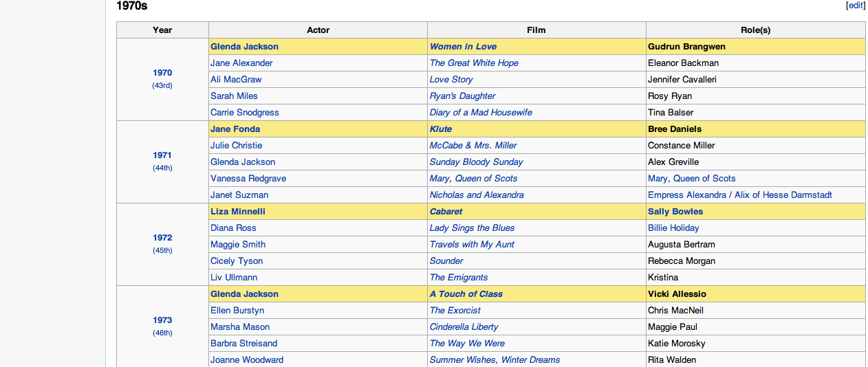Open the Liza Minnelli link

tap(238, 212)
